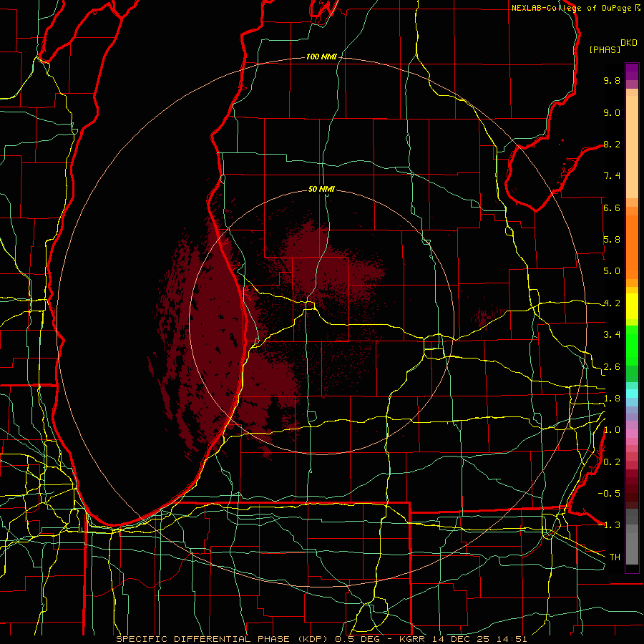Click the 14:51 time stamp text
This screenshot has width=644, height=644.
tap(513, 639)
